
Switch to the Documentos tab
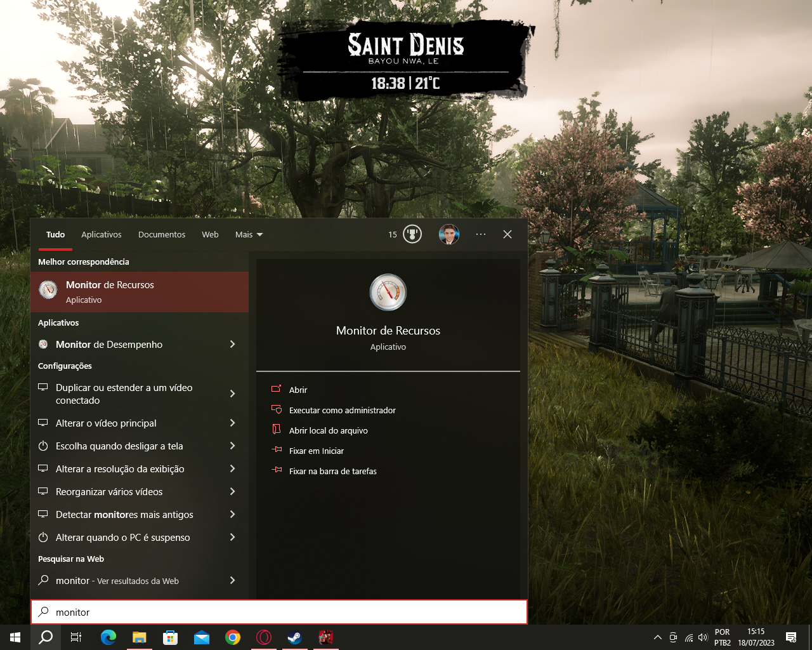162,234
